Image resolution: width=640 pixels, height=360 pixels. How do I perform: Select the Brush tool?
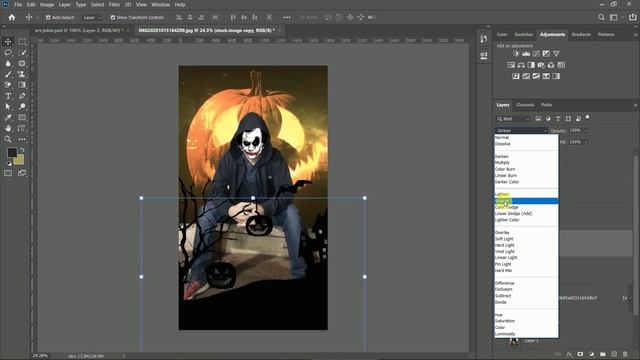[8, 74]
